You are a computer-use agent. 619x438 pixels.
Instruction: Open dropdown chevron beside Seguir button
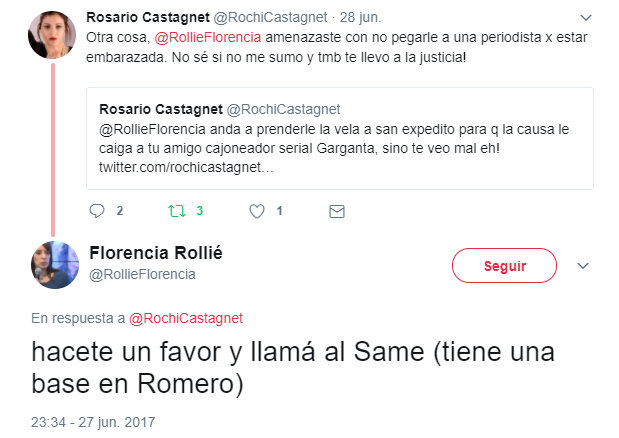coord(584,265)
